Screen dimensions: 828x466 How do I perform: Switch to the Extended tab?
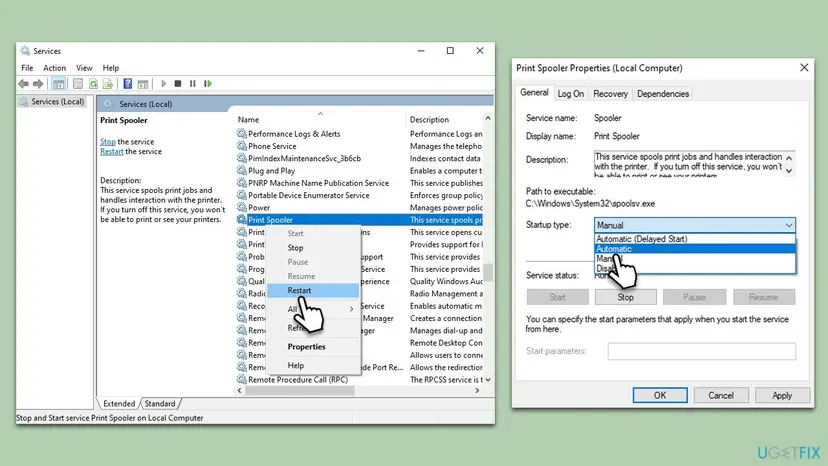[x=119, y=404]
